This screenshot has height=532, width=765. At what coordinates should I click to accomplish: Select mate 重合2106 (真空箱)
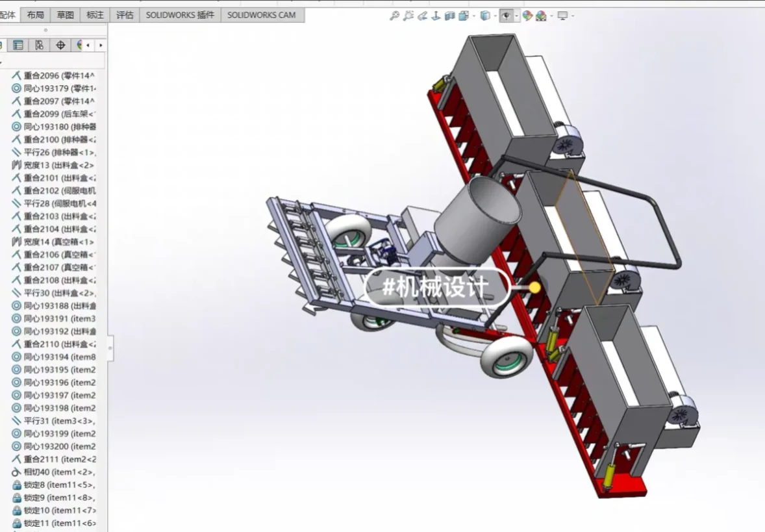click(x=53, y=254)
